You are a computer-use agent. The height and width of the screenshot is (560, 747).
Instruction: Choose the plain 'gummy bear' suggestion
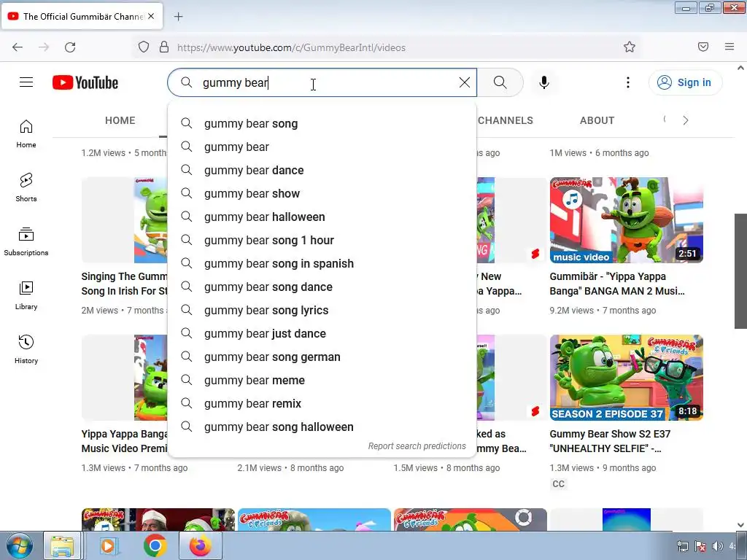point(322,147)
